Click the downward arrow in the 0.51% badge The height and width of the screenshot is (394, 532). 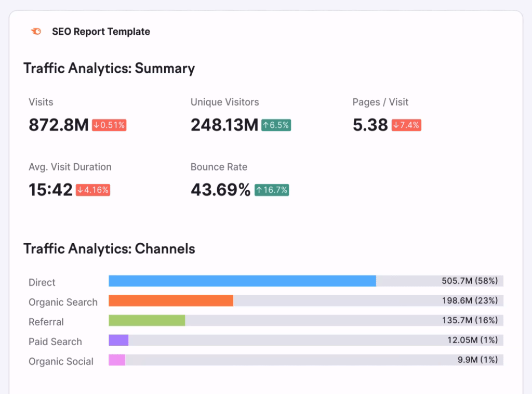click(97, 125)
